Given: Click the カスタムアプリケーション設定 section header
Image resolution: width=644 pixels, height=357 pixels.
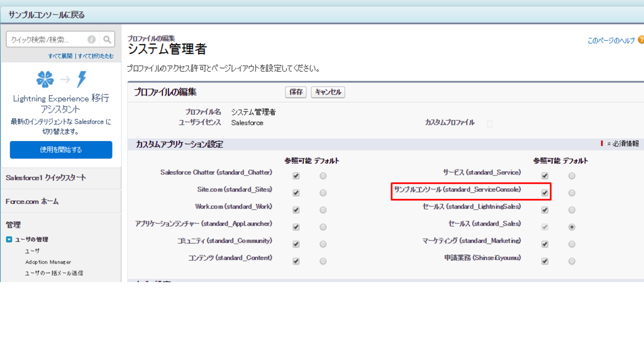Looking at the screenshot, I should (x=179, y=144).
